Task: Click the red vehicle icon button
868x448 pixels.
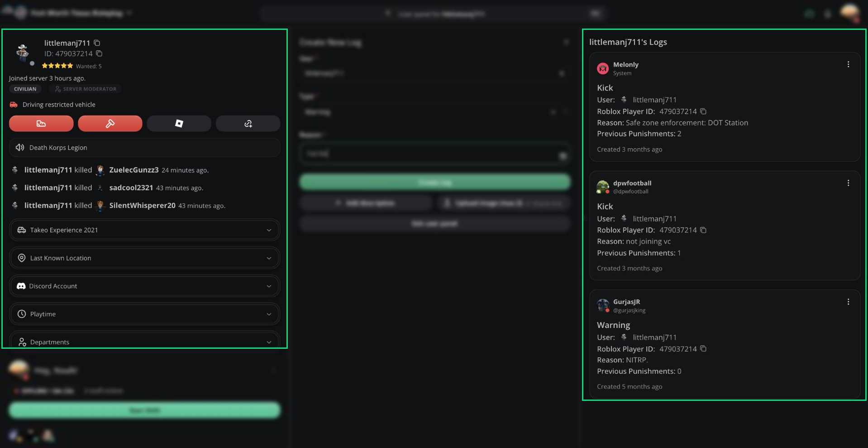Action: [x=41, y=123]
